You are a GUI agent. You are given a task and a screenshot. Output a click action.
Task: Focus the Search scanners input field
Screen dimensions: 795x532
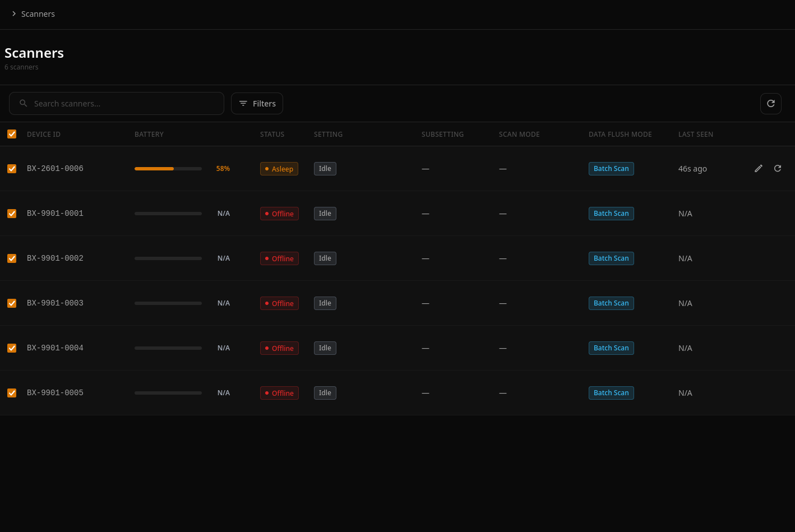click(x=117, y=104)
